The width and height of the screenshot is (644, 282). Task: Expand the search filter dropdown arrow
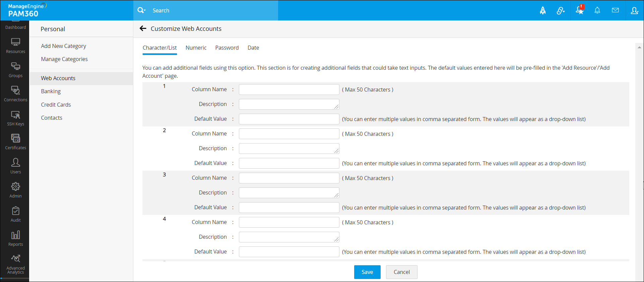coord(145,10)
